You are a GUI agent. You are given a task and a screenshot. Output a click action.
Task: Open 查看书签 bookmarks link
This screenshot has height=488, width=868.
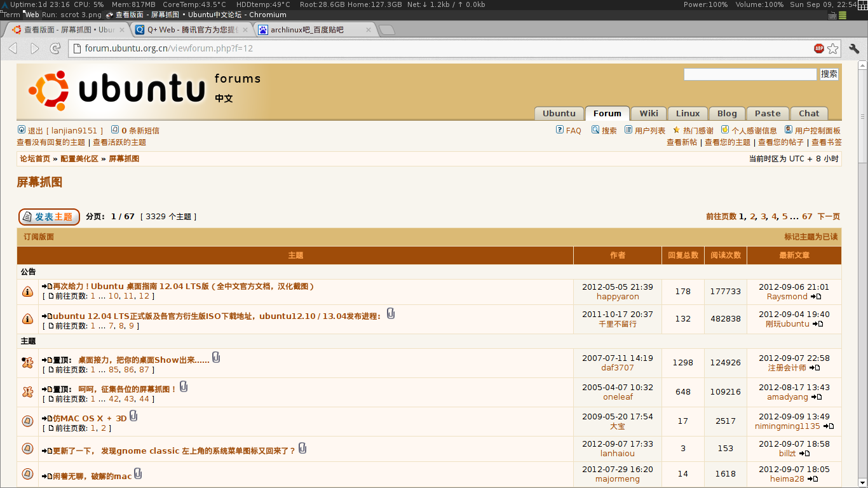(827, 142)
